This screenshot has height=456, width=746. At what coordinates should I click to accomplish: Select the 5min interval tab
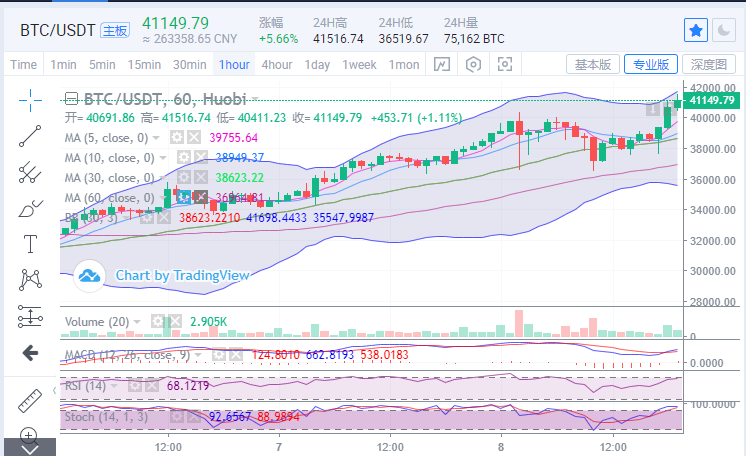pos(102,64)
